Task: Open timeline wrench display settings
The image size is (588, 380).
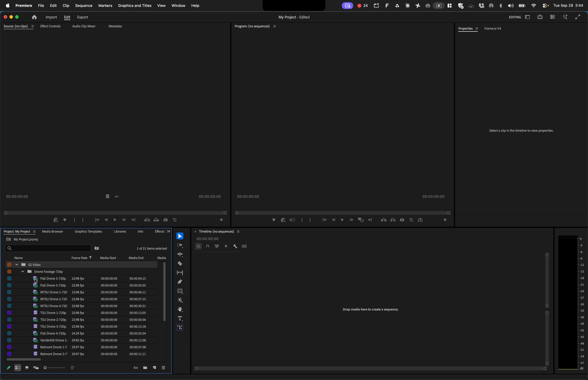Action: tap(235, 246)
